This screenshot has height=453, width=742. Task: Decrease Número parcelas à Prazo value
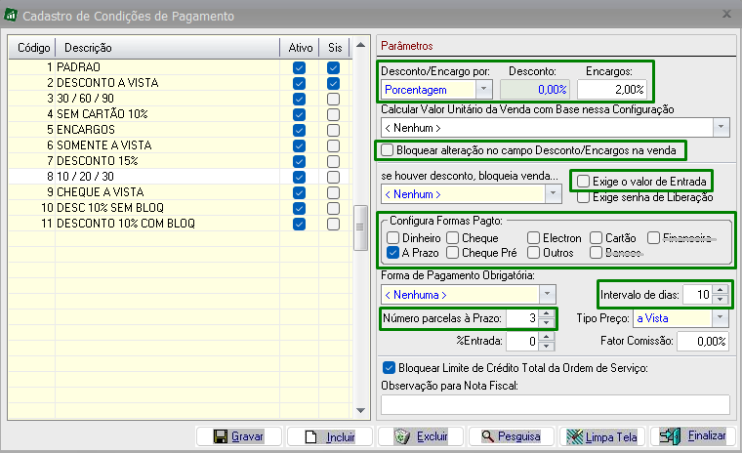[547, 323]
